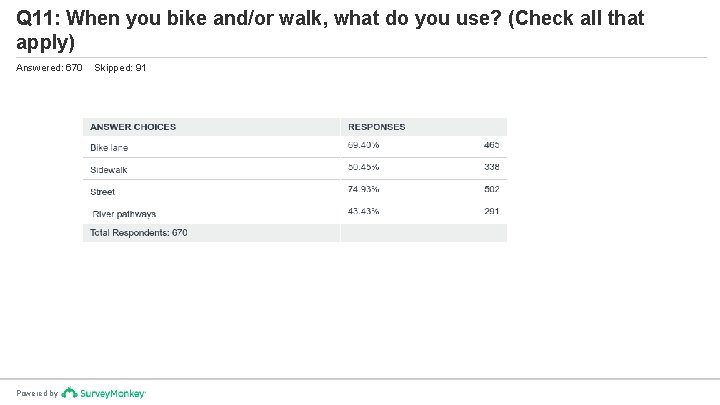This screenshot has width=720, height=405.
Task: Click the River pathways count 291
Action: 490,212
